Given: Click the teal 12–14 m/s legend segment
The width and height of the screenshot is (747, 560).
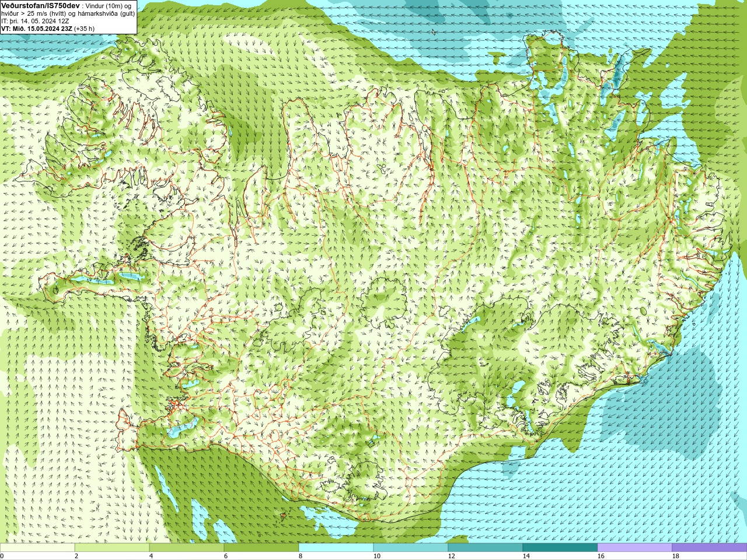Looking at the screenshot, I should point(486,548).
